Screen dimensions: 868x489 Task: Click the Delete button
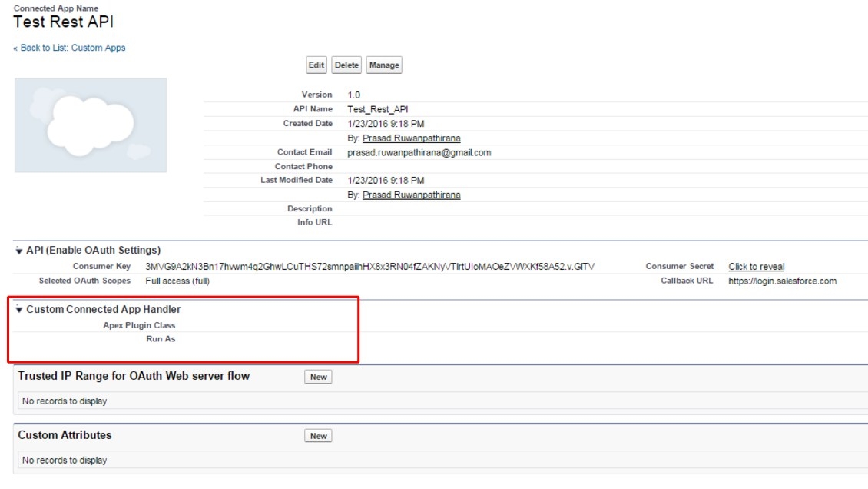[346, 65]
